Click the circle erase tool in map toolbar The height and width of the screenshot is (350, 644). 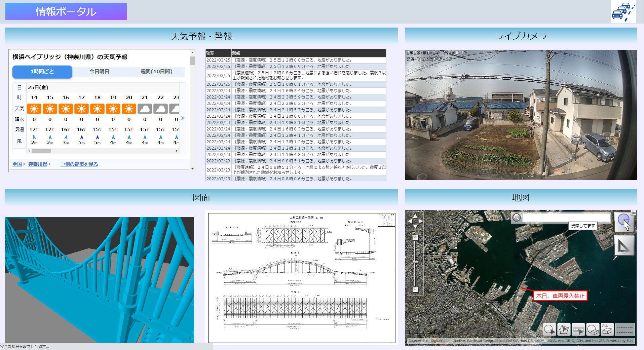click(x=593, y=329)
